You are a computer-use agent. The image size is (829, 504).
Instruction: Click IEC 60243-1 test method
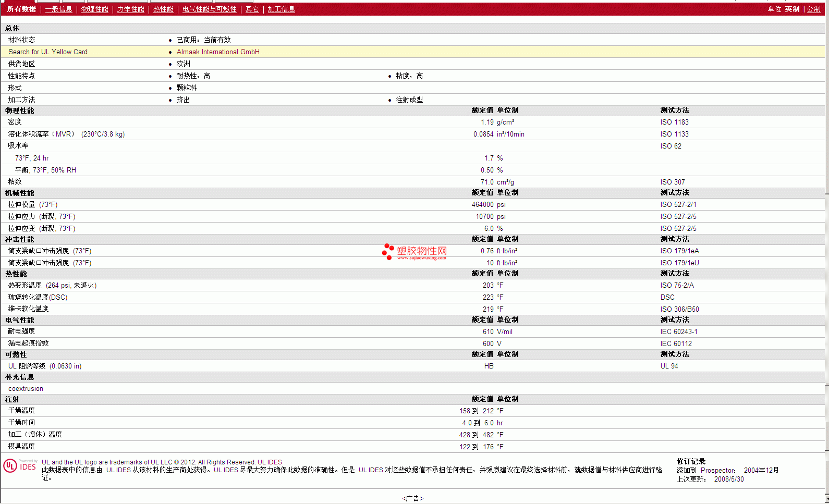point(679,331)
